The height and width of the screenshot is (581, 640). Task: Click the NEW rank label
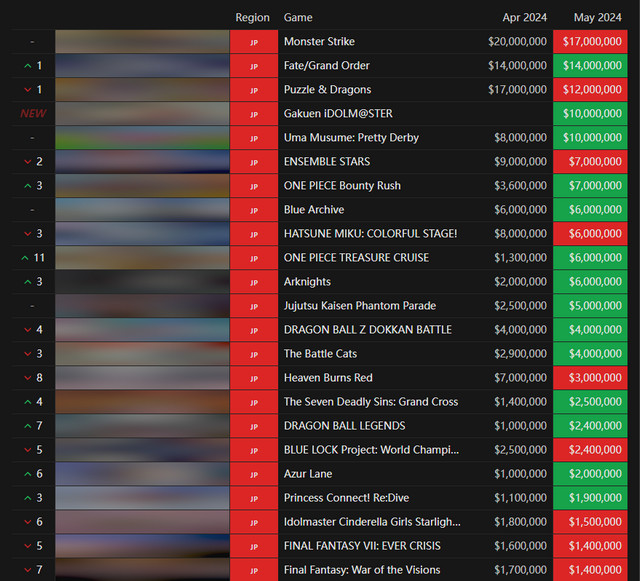[x=33, y=114]
